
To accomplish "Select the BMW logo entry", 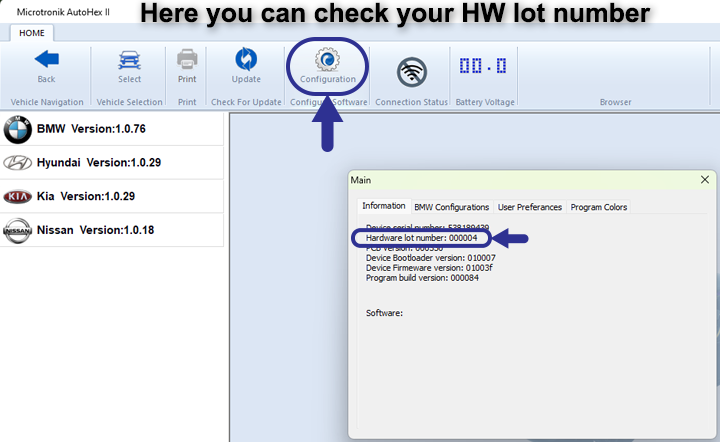I will (x=17, y=129).
